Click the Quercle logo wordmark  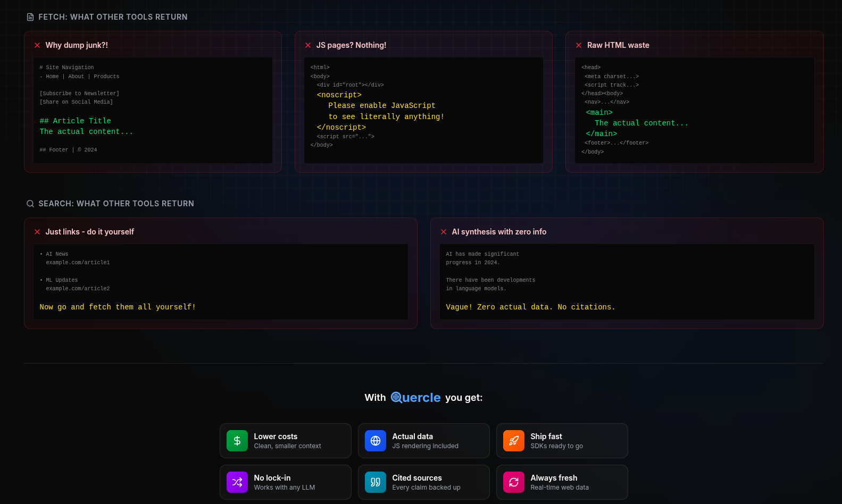[415, 398]
